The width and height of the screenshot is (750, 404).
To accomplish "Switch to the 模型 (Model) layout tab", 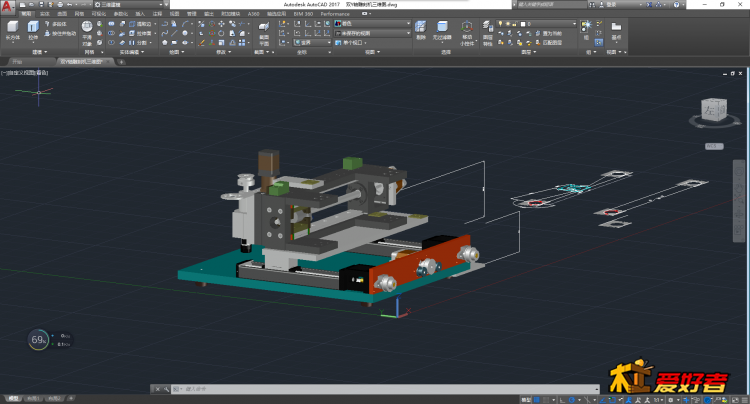I will pos(13,398).
